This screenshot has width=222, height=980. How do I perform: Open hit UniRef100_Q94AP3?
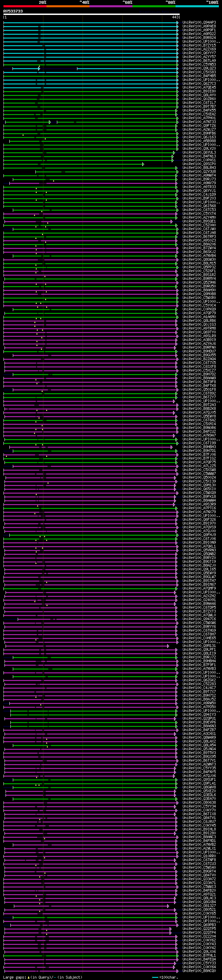[199, 23]
